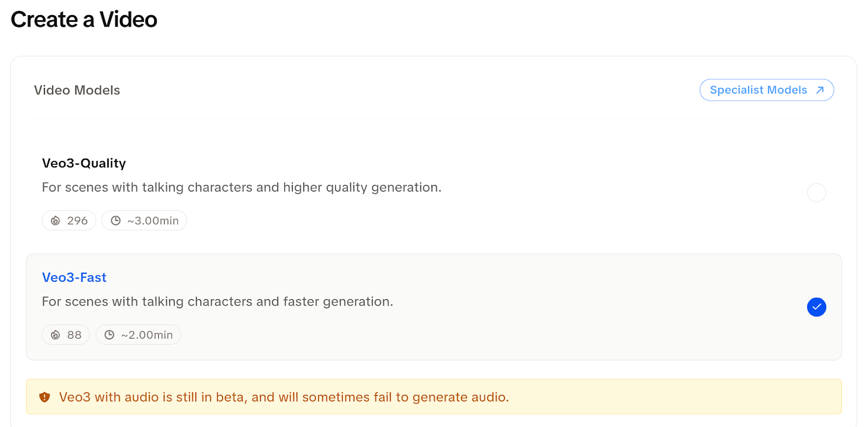Click the checked Veo3-Fast radio button
This screenshot has height=427, width=868.
click(816, 307)
